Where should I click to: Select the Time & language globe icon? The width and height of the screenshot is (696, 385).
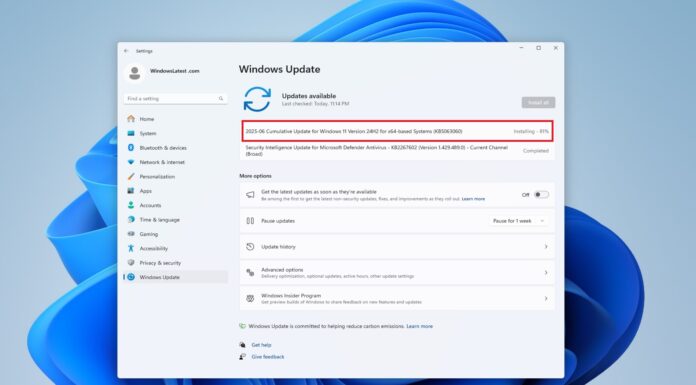[x=130, y=219]
